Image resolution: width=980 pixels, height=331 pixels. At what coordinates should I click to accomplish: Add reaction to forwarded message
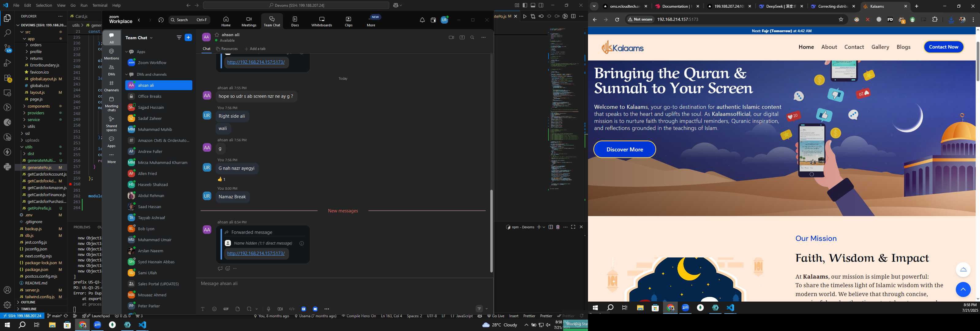[x=228, y=268]
